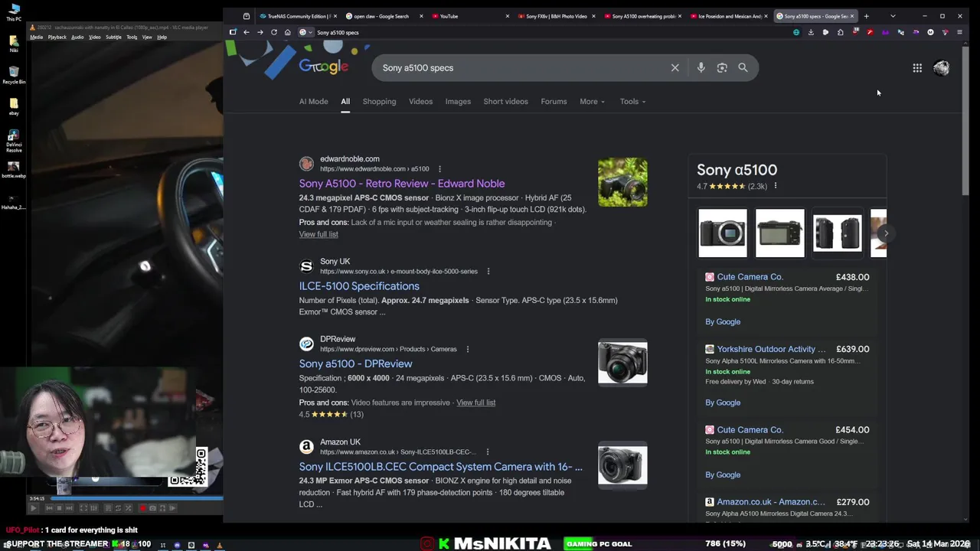Start voice search with the microphone icon
The height and width of the screenshot is (551, 980).
(x=701, y=68)
